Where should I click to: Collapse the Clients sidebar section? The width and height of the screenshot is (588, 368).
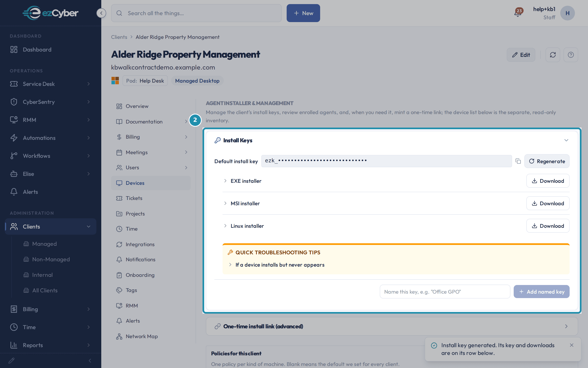coord(51,226)
